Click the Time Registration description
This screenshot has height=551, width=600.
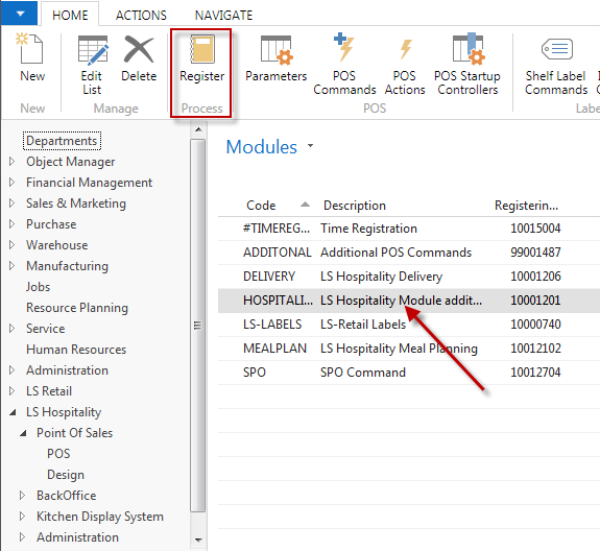tap(368, 228)
